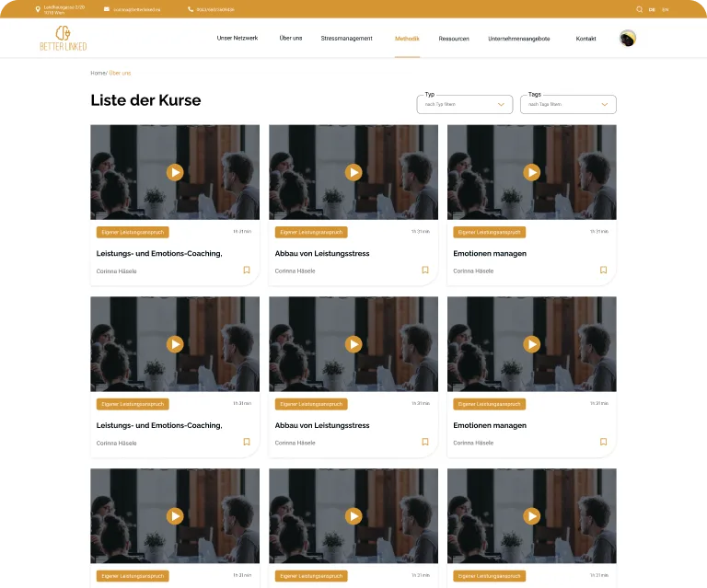Open the Typ filter dropdown

point(464,104)
